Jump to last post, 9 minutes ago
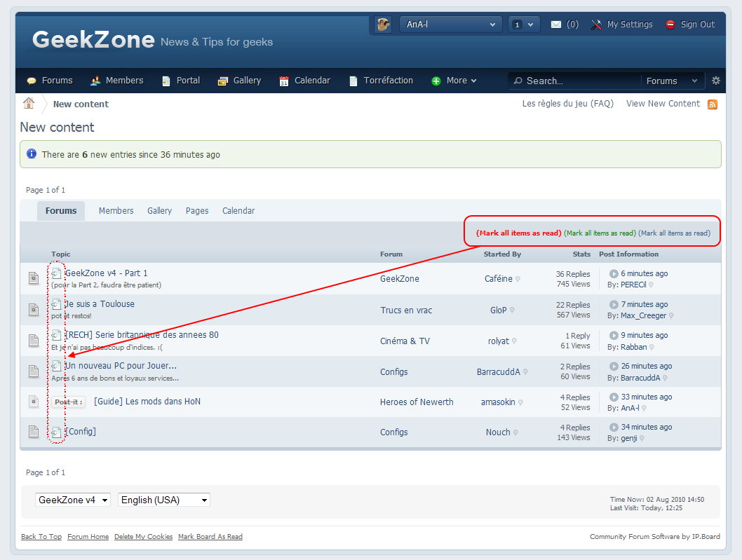 click(614, 335)
